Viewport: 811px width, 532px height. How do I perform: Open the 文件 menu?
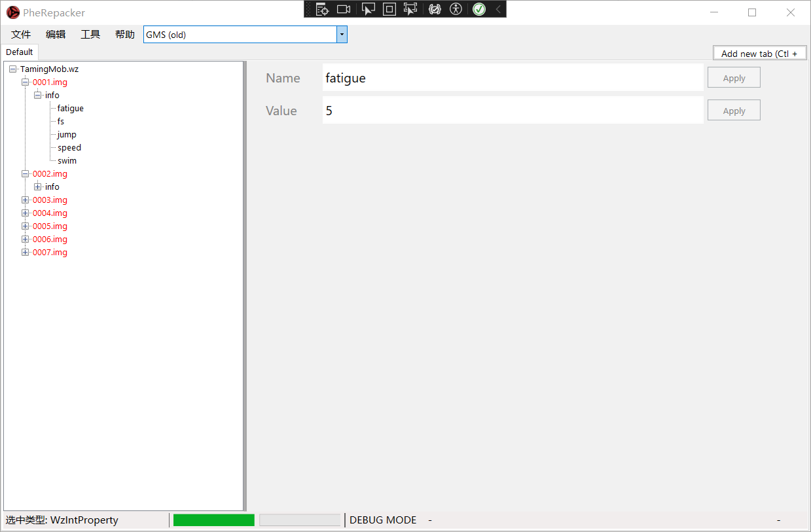point(21,35)
